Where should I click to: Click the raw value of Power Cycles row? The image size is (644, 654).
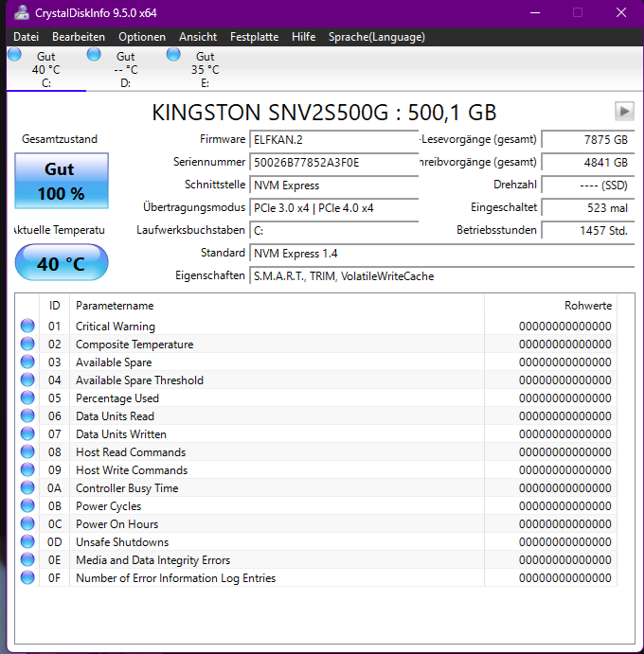tap(565, 506)
